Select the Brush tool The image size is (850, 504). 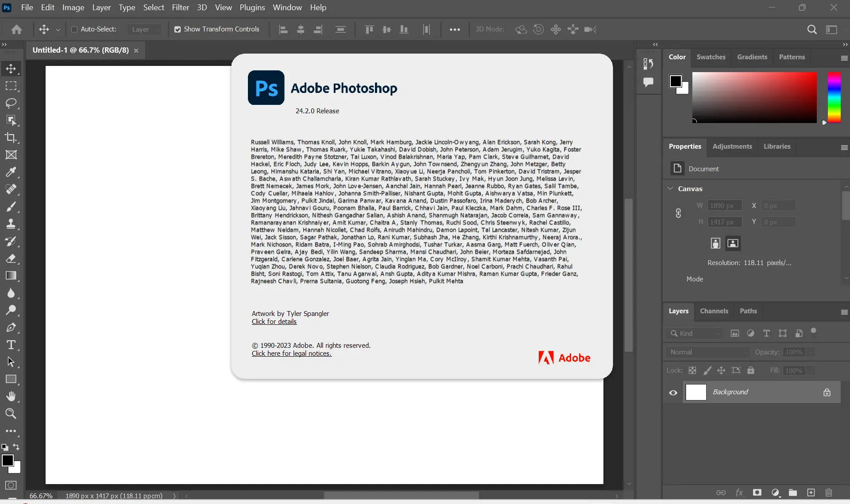(x=11, y=207)
